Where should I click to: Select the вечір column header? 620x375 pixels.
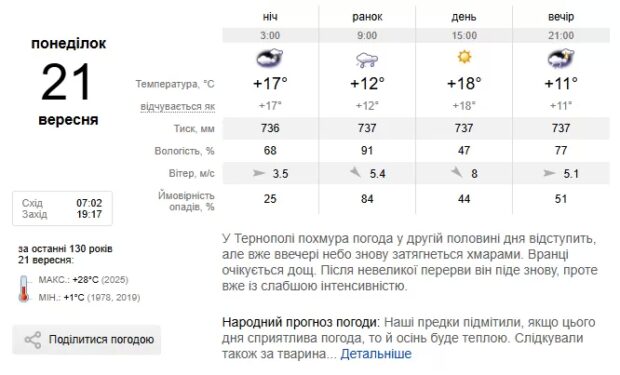561,17
